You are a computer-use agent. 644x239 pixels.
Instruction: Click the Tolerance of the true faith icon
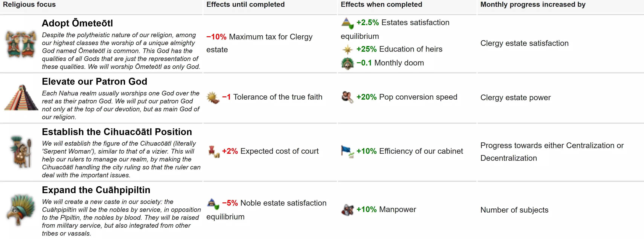click(213, 98)
